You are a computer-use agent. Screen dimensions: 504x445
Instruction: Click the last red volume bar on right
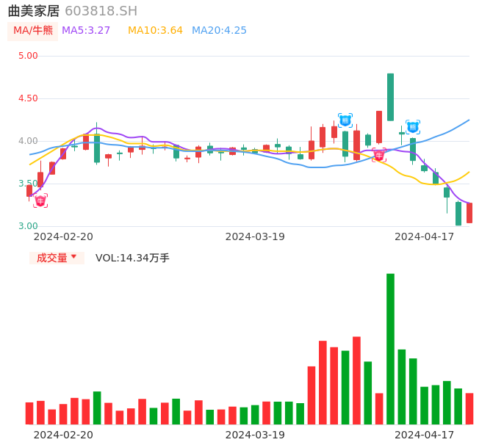pyautogui.click(x=469, y=409)
